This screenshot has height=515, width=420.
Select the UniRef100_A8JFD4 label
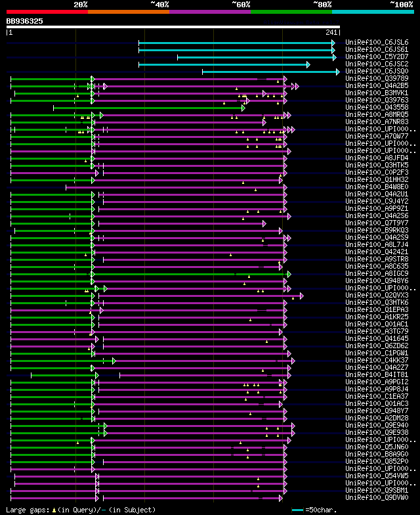377,158
